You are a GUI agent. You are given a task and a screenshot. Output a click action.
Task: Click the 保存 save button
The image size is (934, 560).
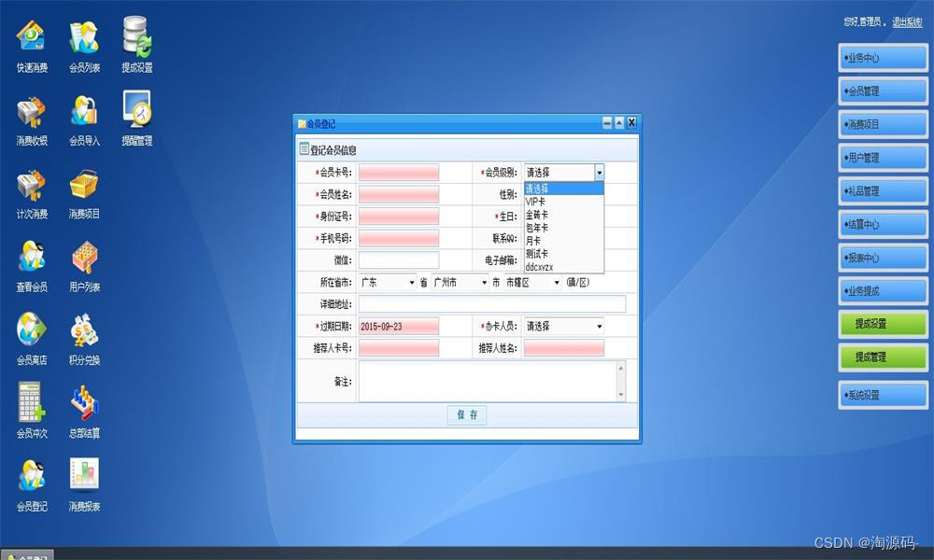(467, 414)
